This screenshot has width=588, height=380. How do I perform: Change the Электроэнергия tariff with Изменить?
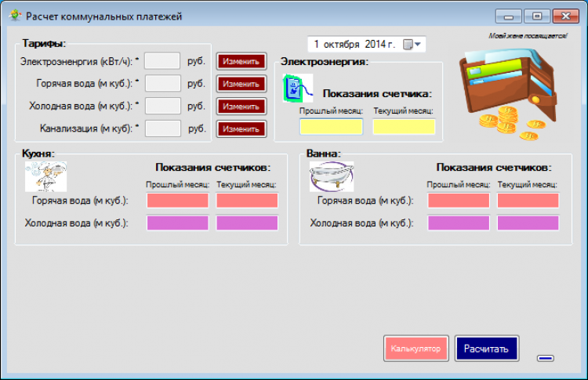[x=241, y=61]
